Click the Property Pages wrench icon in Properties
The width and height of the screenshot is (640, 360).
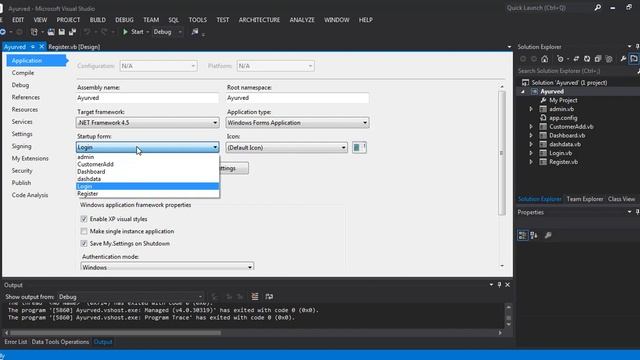548,235
